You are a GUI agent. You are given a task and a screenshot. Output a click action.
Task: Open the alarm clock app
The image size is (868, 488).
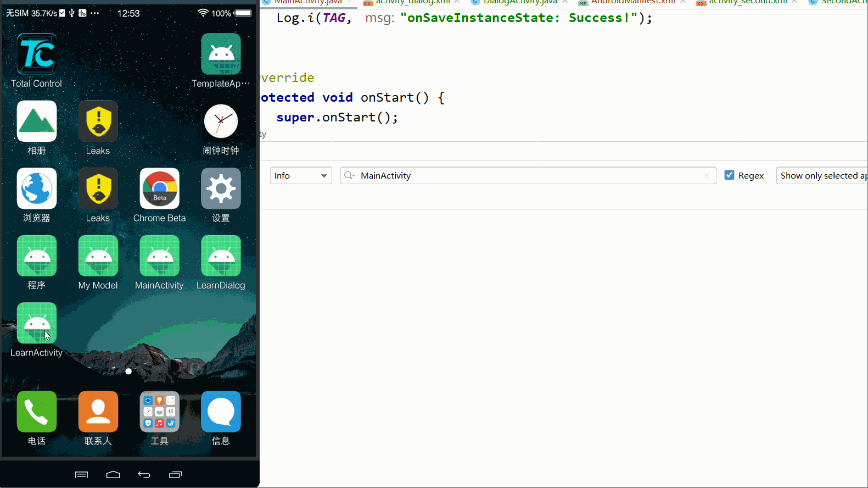(x=221, y=121)
